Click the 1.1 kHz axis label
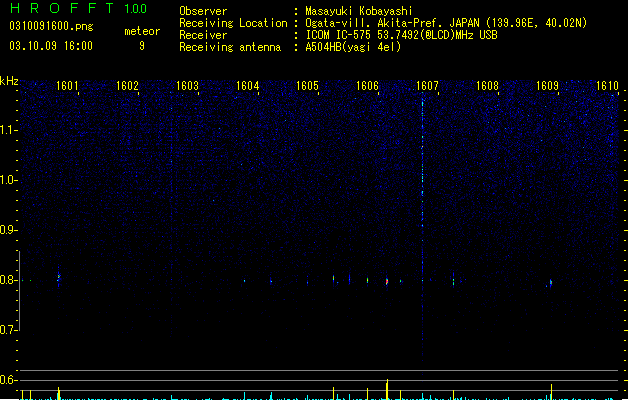Viewport: 629px width, 400px height. (x=8, y=130)
